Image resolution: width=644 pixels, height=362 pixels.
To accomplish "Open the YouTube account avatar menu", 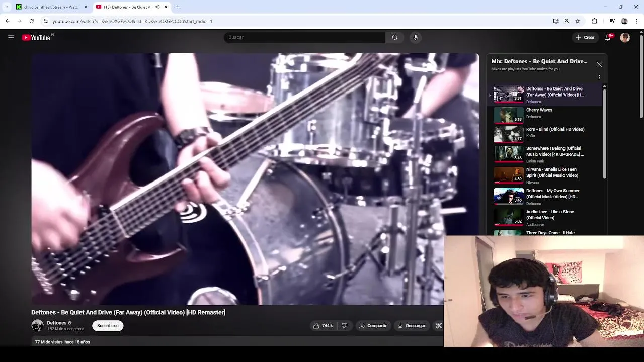I will (625, 37).
